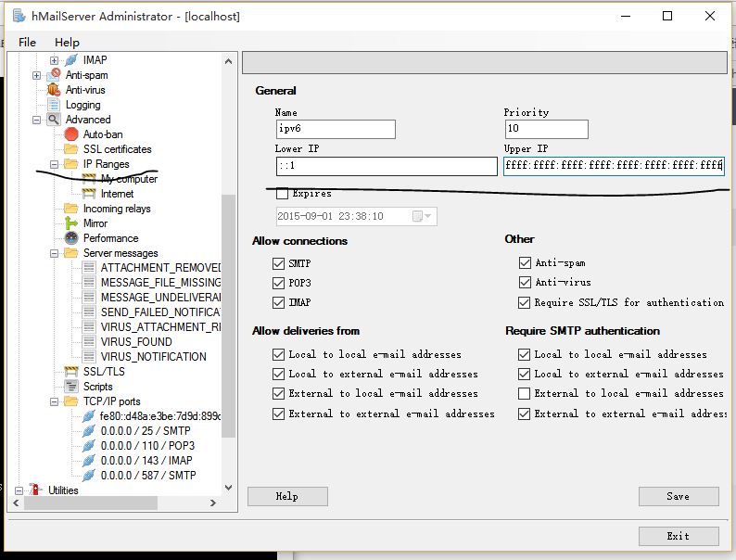Click the 0.0.0.0 / 110 / POP3 port icon
Image resolution: width=736 pixels, height=560 pixels.
pos(89,445)
